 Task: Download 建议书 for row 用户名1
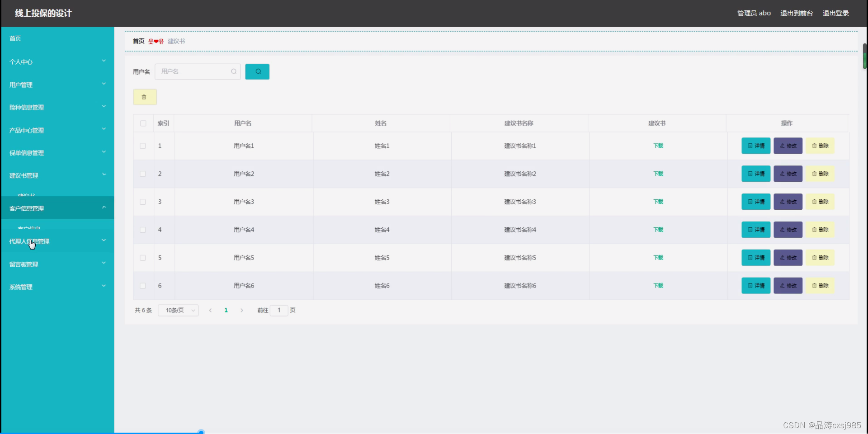point(658,146)
